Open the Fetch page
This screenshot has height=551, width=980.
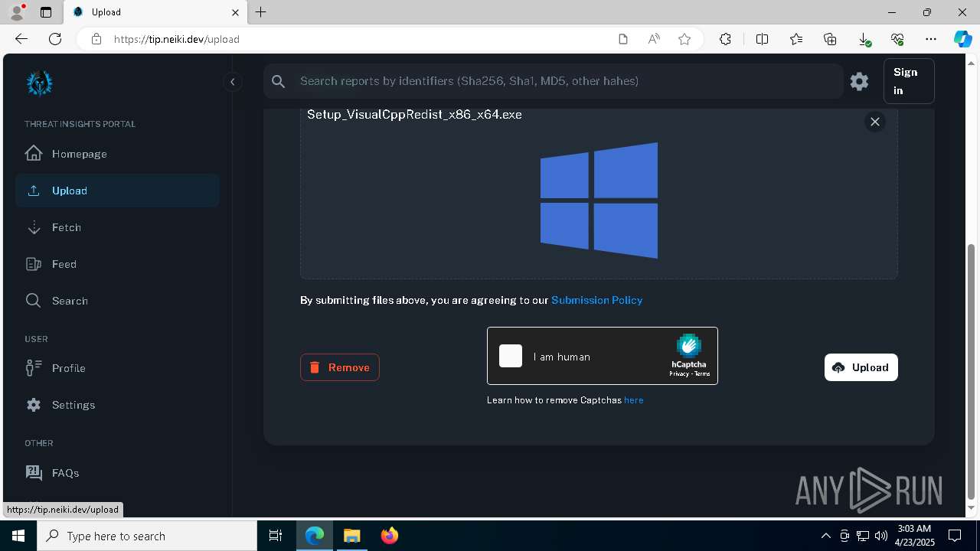[x=117, y=227]
